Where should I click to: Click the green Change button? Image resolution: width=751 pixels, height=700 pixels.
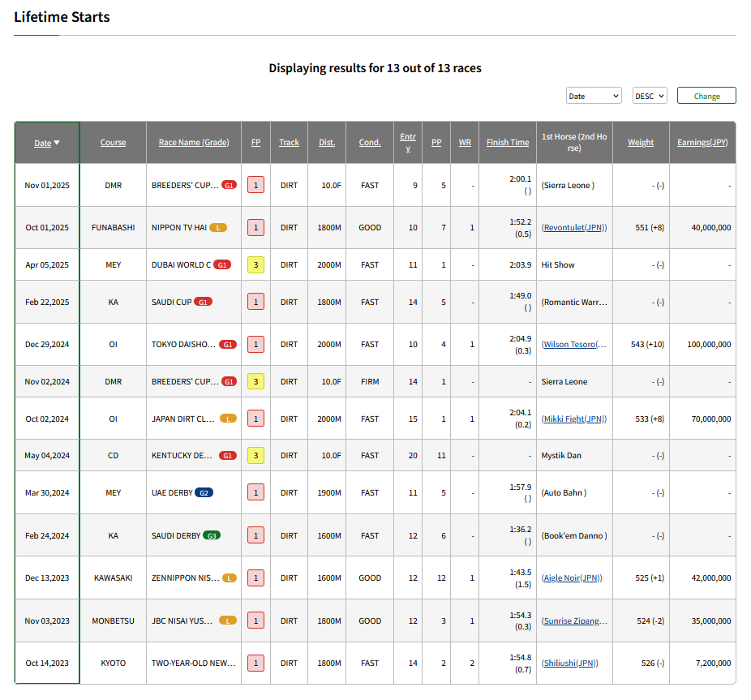pyautogui.click(x=706, y=96)
